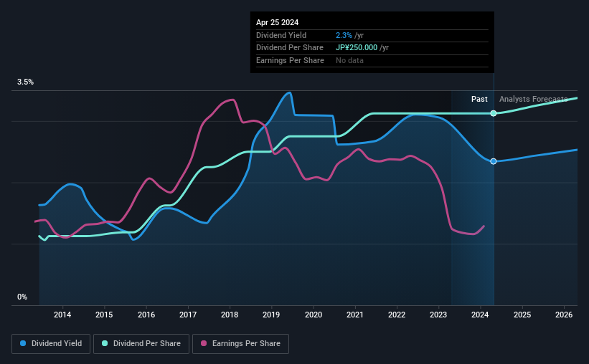Click the pink Earnings Per Share legend dot

click(x=204, y=343)
